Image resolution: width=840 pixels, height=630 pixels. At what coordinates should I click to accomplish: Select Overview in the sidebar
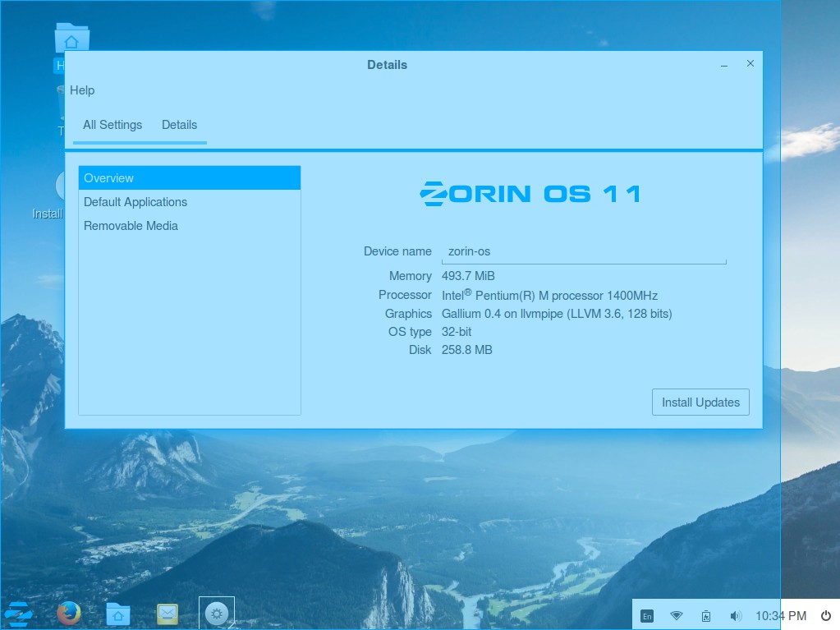pyautogui.click(x=190, y=178)
